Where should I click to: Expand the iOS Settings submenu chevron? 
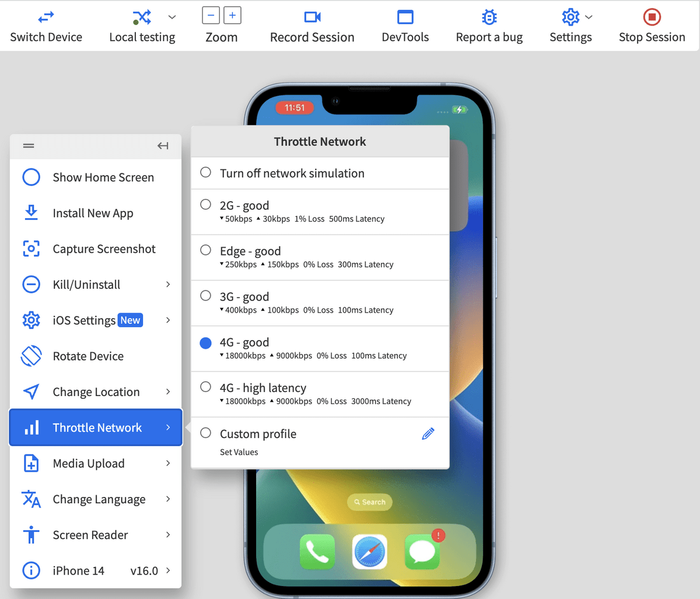[168, 320]
